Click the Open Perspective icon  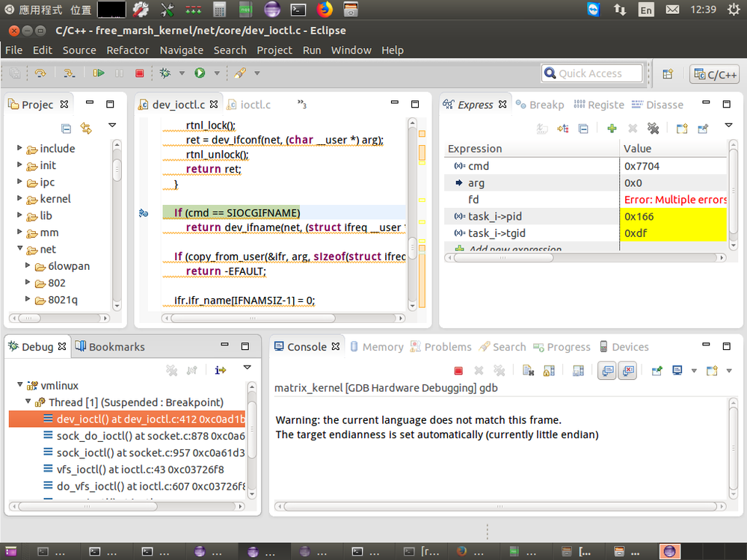click(668, 74)
